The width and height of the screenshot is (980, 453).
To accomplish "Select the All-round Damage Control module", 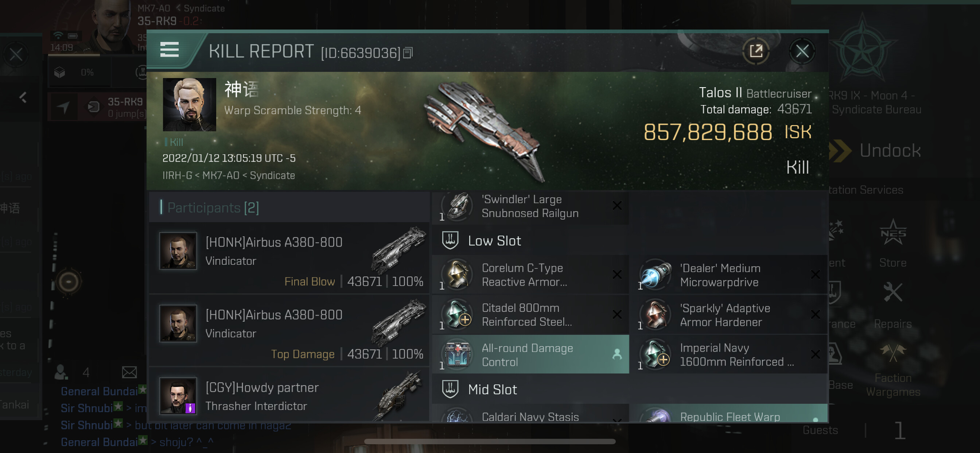I will tap(530, 355).
